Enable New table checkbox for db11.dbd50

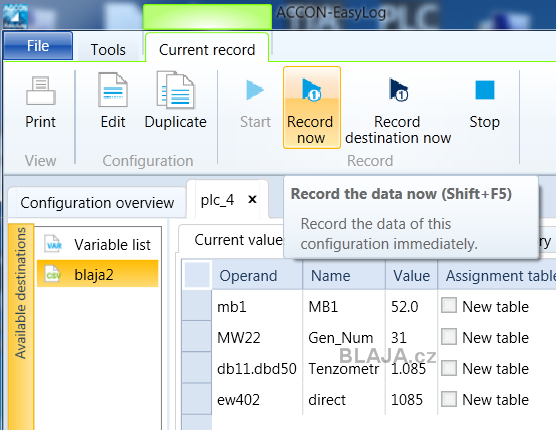pos(449,368)
